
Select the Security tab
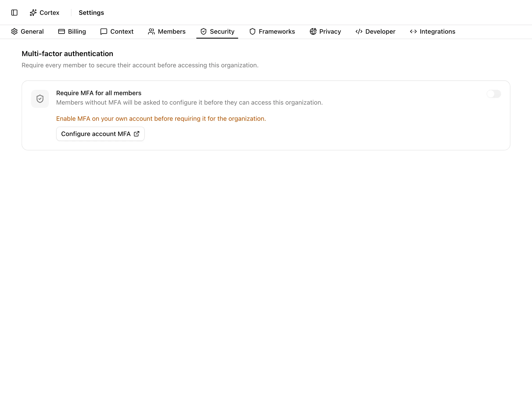(x=217, y=31)
